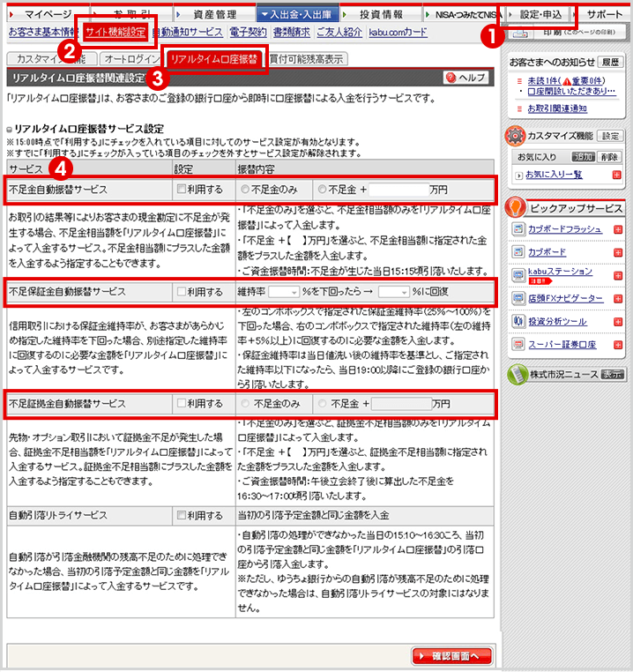This screenshot has width=633, height=672.
Task: Click 万円 amount field for 不足金自動振替サービス
Action: tap(399, 190)
